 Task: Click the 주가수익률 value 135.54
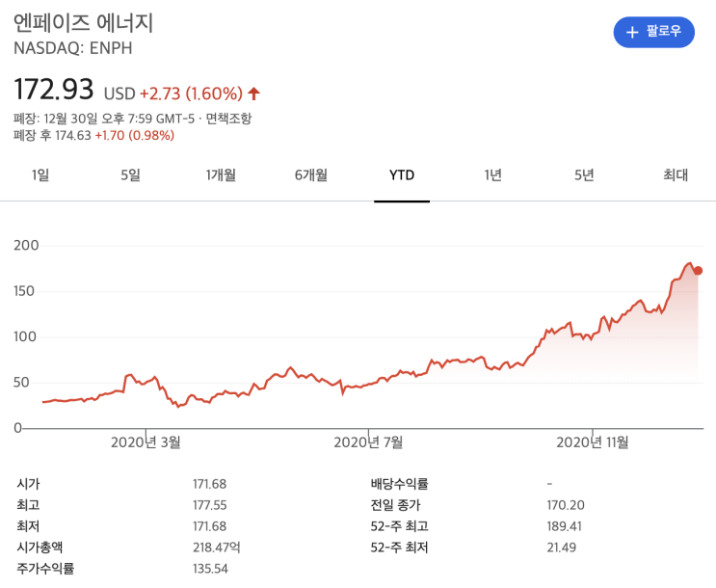210,569
